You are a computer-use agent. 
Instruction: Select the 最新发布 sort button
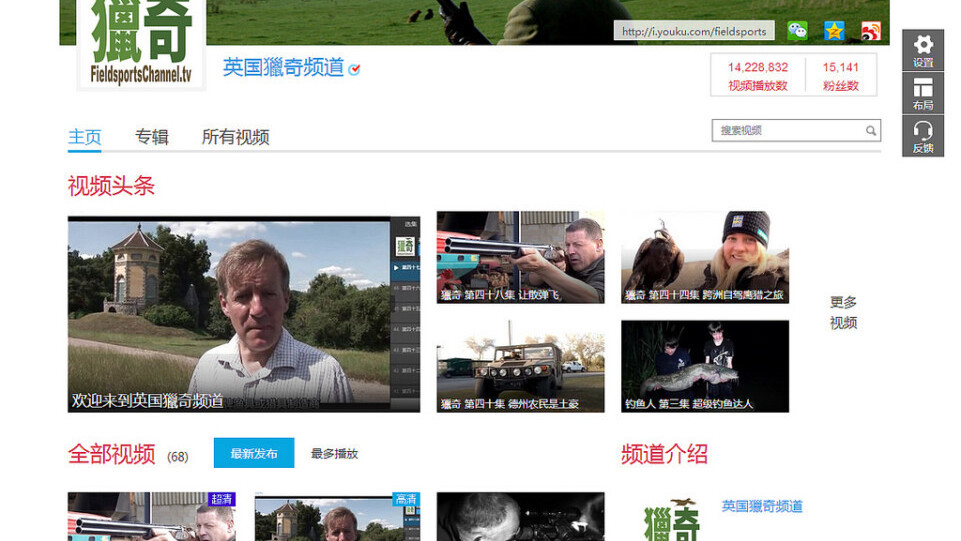tap(254, 453)
